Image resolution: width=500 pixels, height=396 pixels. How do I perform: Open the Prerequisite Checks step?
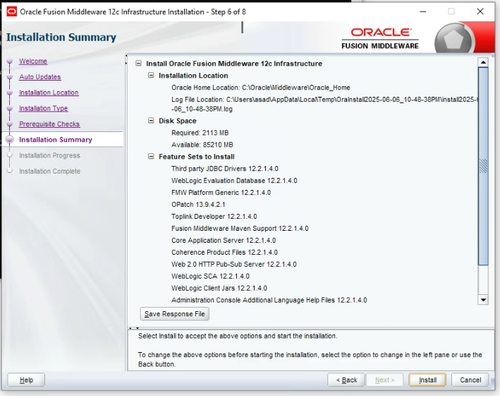(x=49, y=124)
